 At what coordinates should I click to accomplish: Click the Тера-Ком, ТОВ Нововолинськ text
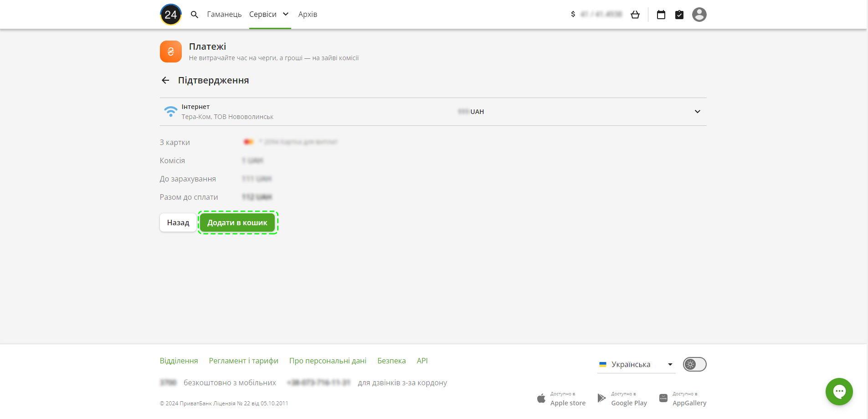pyautogui.click(x=227, y=117)
